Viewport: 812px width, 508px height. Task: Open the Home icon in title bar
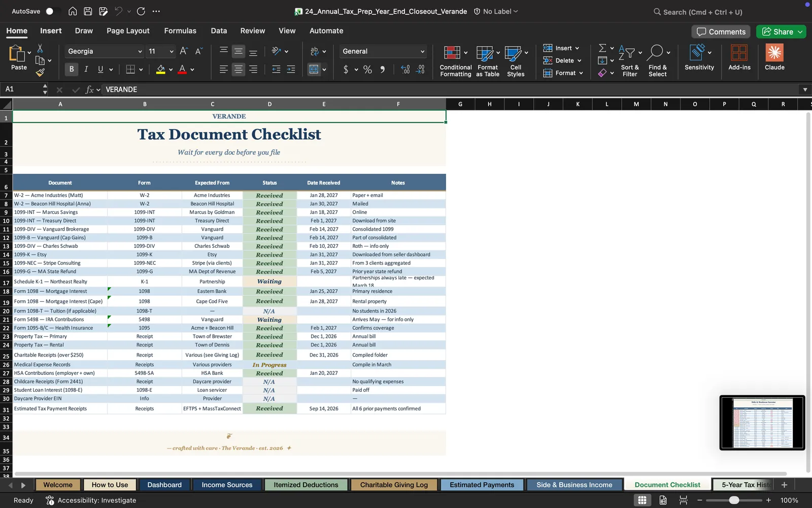pos(73,11)
